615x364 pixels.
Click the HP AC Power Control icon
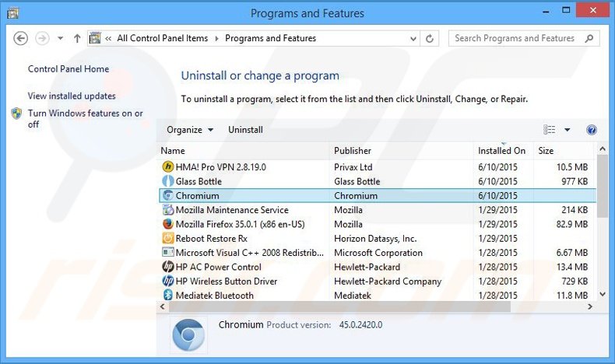pyautogui.click(x=168, y=267)
